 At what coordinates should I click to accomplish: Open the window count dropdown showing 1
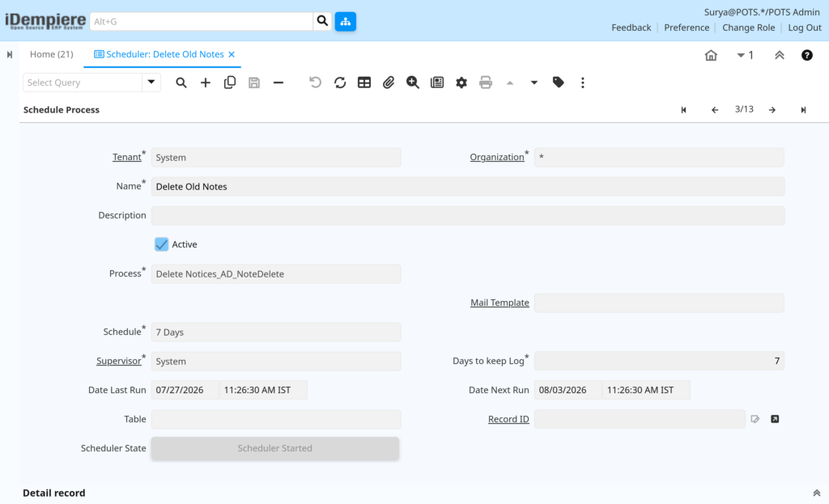pos(745,55)
